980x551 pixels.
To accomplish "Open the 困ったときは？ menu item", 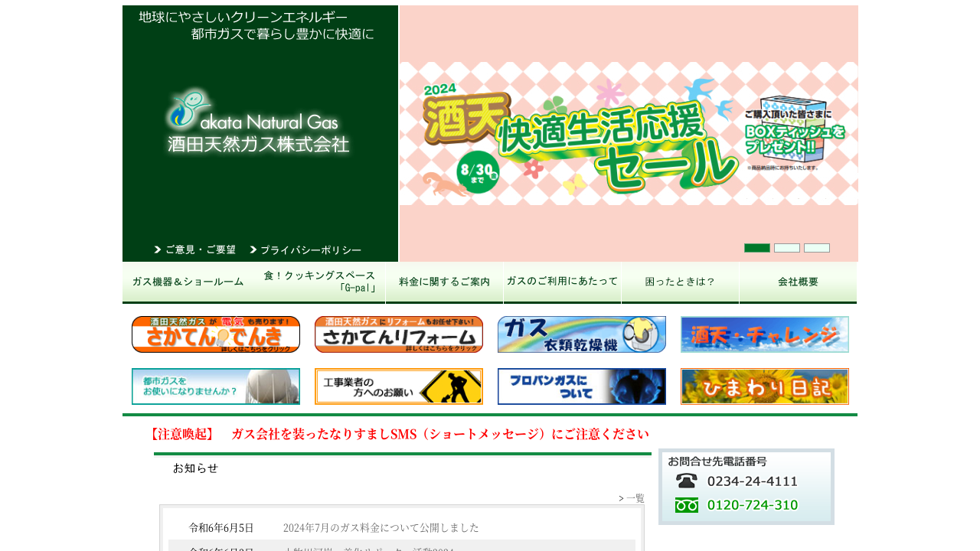I will (x=680, y=282).
